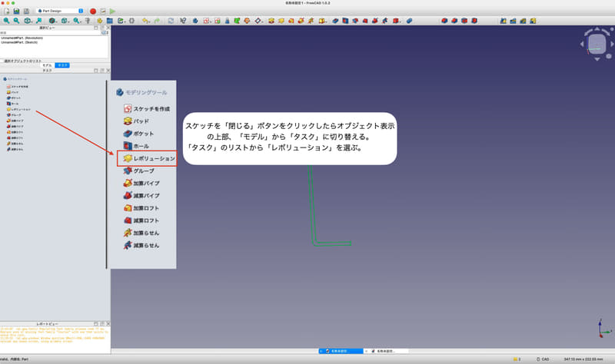This screenshot has width=615, height=364.
Task: Click the Mirrored toolbar icon
Action: point(504,21)
